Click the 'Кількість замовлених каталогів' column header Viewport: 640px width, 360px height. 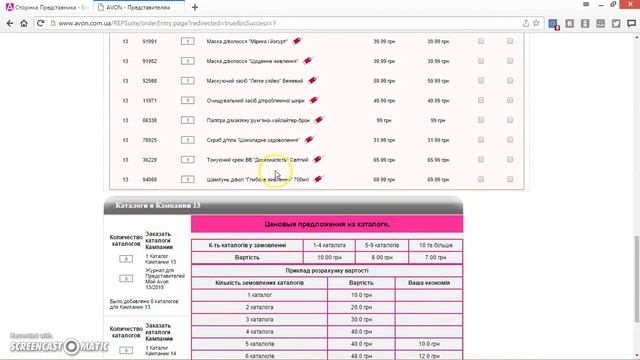[x=259, y=282]
